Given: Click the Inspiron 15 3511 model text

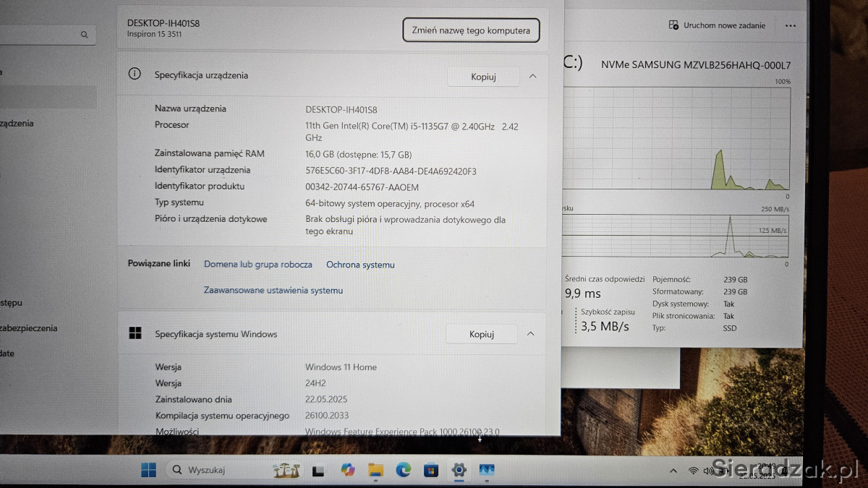Looking at the screenshot, I should 154,34.
